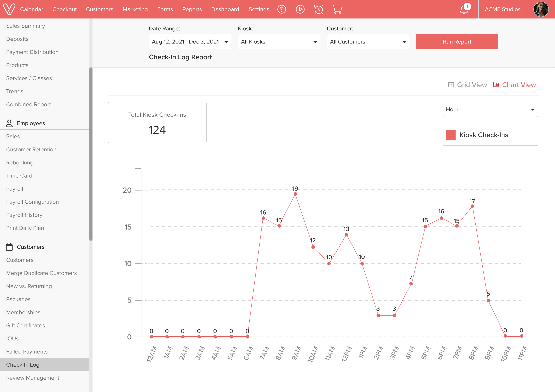
Task: Open the Payroll History report
Action: (x=24, y=215)
